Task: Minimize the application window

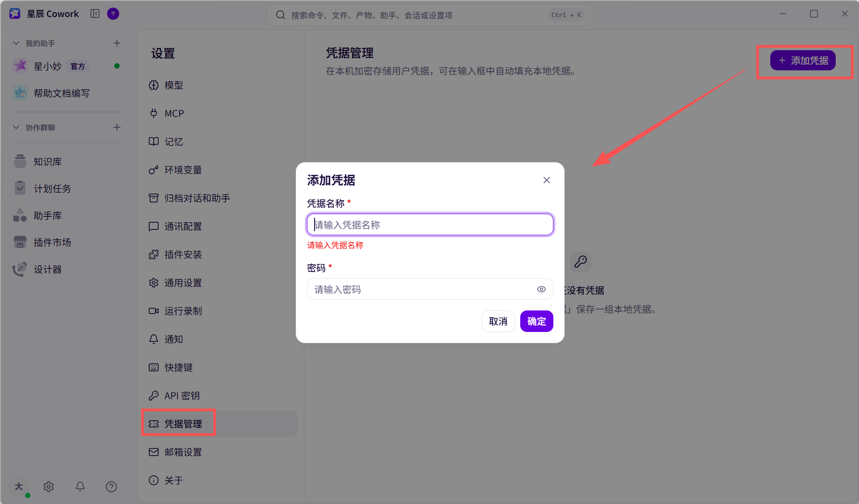Action: pos(783,14)
